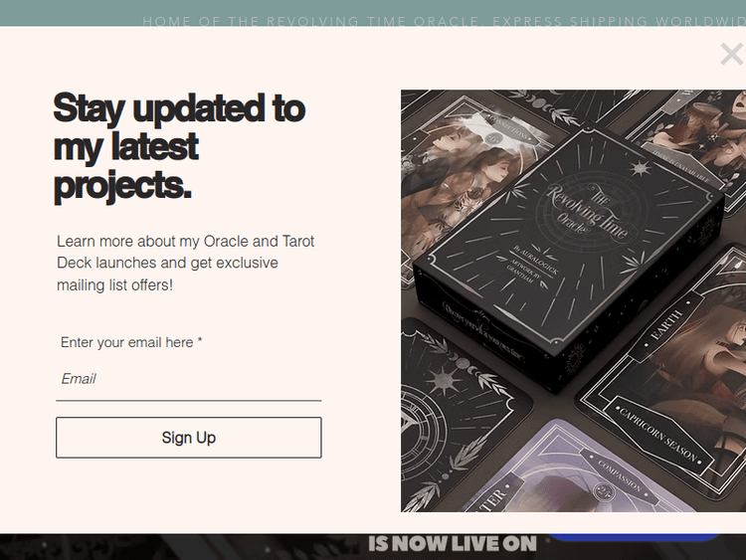Click the top announcement banner about express shipping
Viewport: 746px width, 560px height.
coord(445,22)
